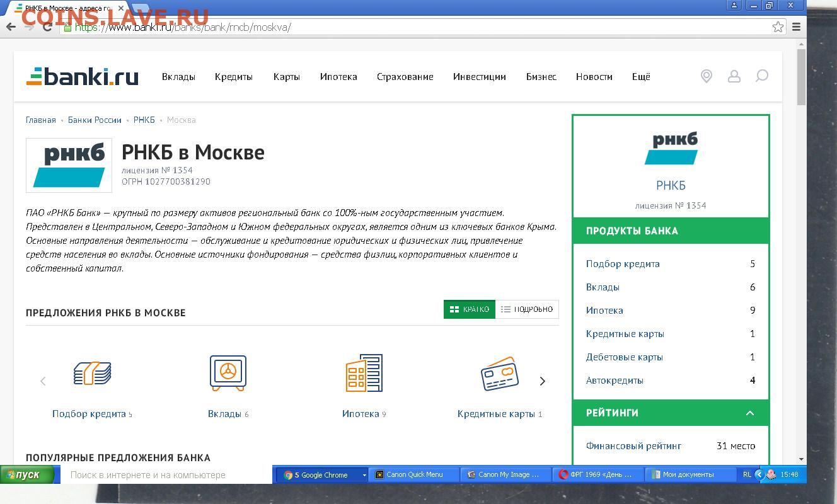Image resolution: width=837 pixels, height=504 pixels.
Task: Open Chrome's menu button
Action: click(796, 27)
